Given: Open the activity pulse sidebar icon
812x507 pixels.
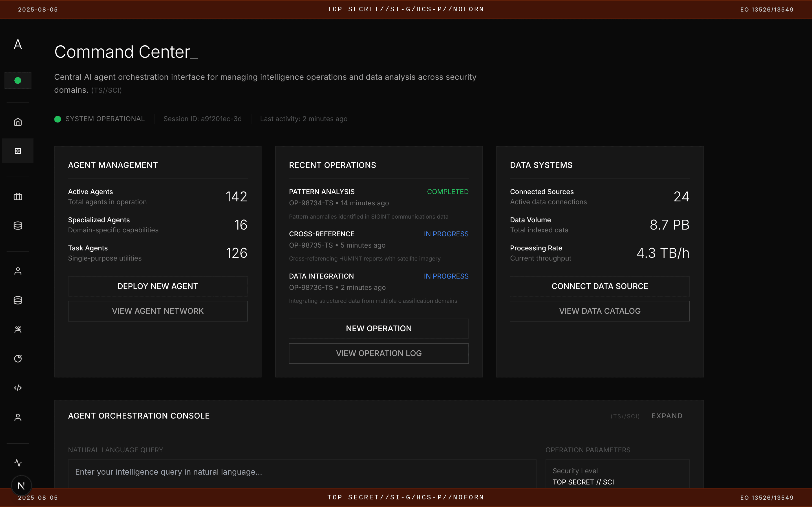Looking at the screenshot, I should tap(18, 463).
